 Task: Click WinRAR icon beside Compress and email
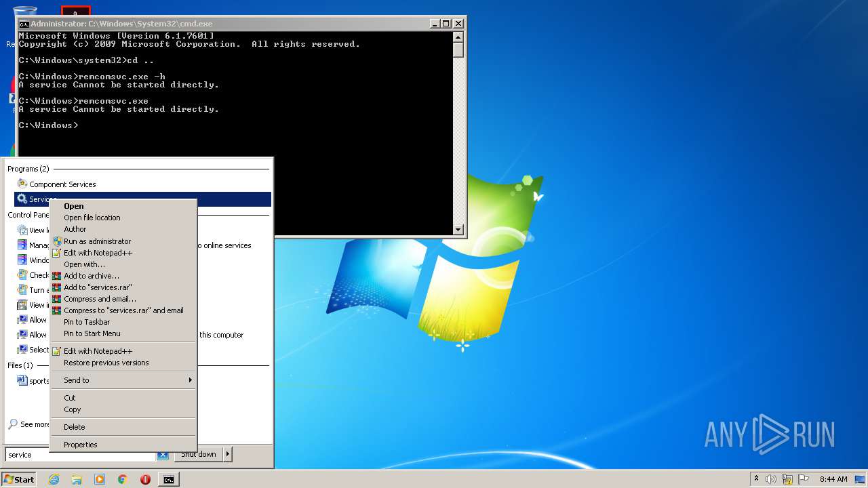tap(57, 299)
